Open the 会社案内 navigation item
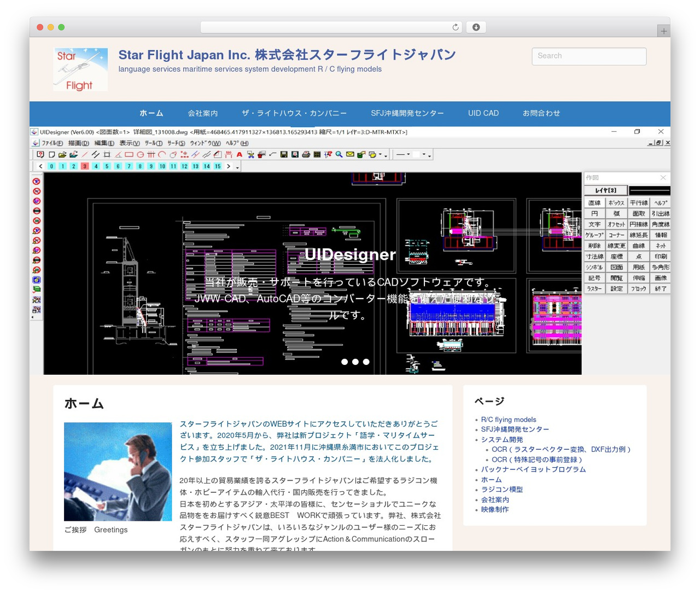 tap(203, 113)
